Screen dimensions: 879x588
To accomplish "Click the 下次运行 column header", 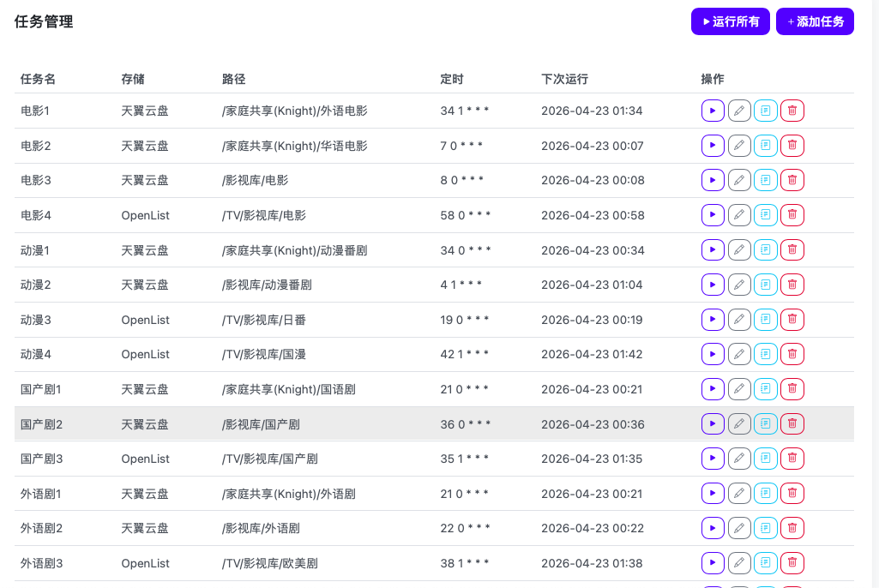I will 563,78.
